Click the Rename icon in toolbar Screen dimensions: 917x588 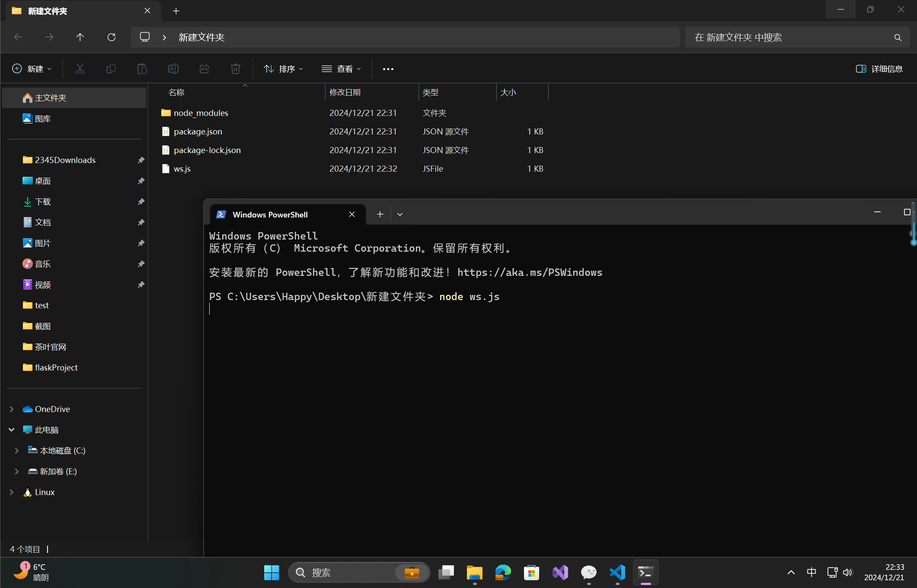[173, 69]
